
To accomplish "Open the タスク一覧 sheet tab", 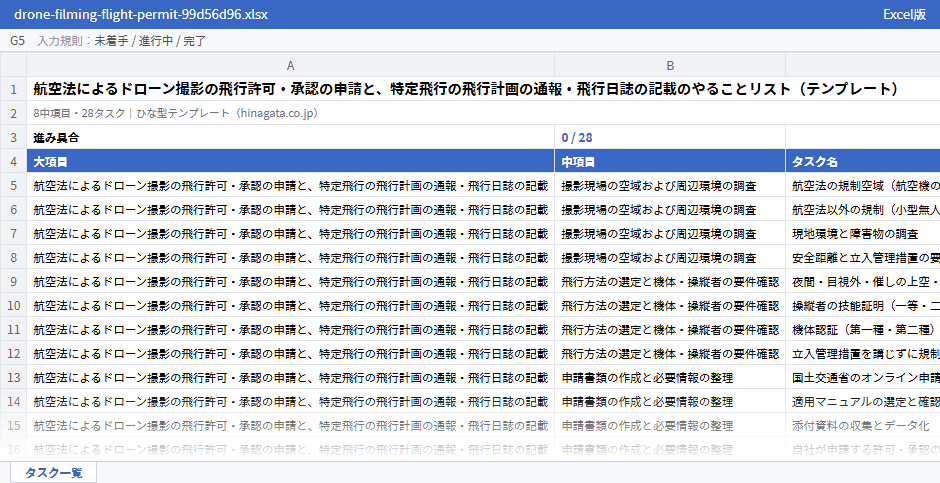I will 53,472.
